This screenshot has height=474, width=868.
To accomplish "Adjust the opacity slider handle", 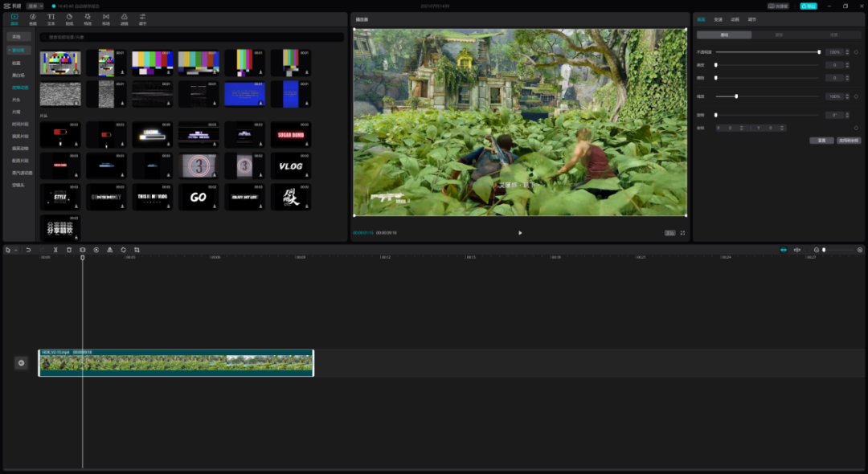I will (x=819, y=52).
